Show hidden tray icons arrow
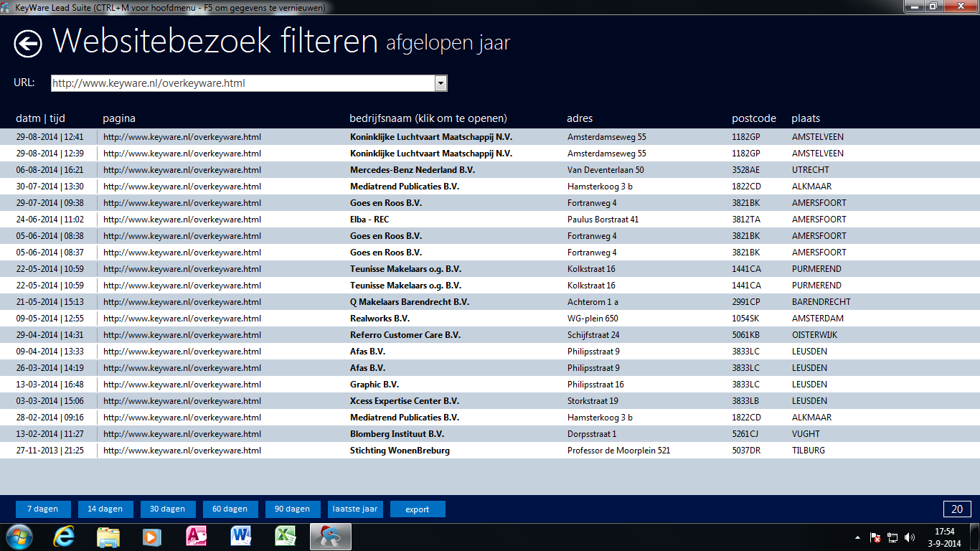The width and height of the screenshot is (980, 551). [857, 537]
